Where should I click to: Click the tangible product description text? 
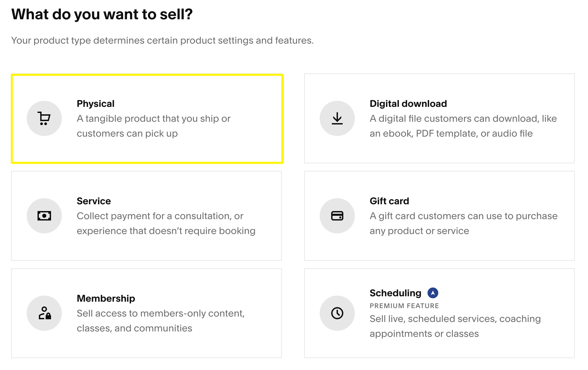(x=153, y=126)
